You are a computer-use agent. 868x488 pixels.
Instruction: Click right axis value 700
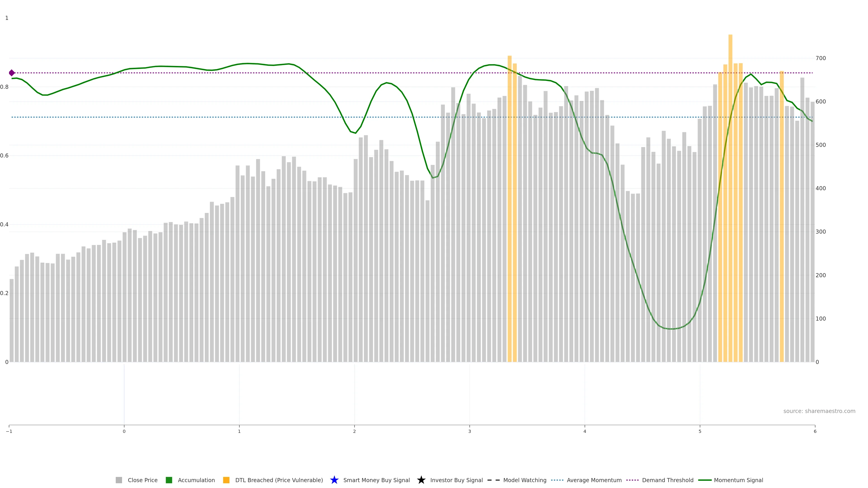(821, 58)
